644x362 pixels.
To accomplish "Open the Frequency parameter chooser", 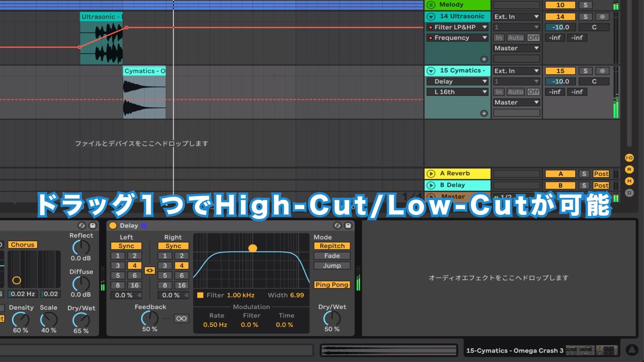I will 457,38.
